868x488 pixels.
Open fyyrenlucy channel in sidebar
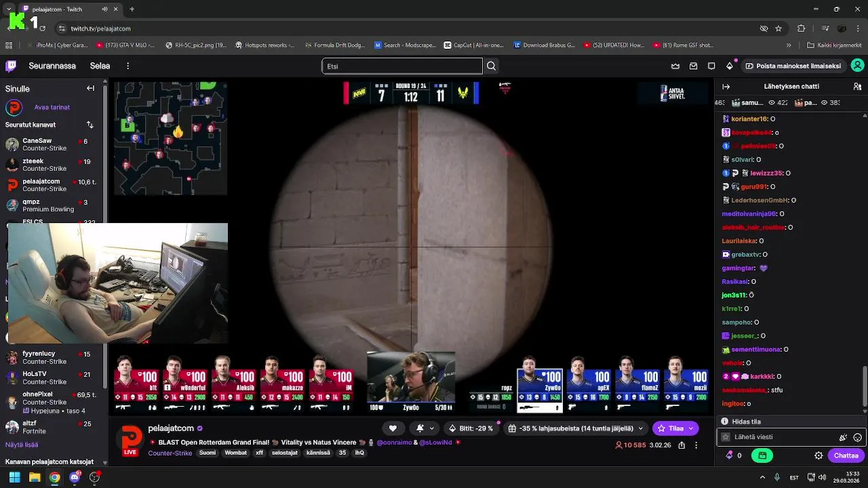pos(52,357)
